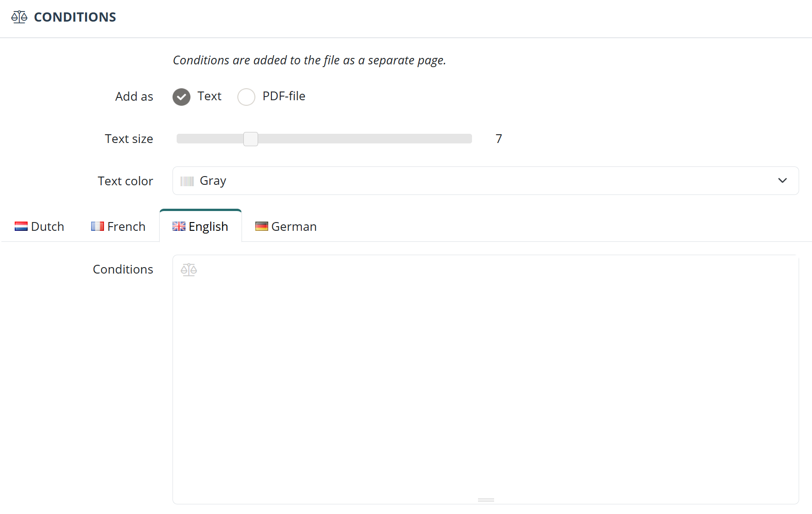
Task: Click the scales icon beside CONDITIONS heading
Action: 19,17
